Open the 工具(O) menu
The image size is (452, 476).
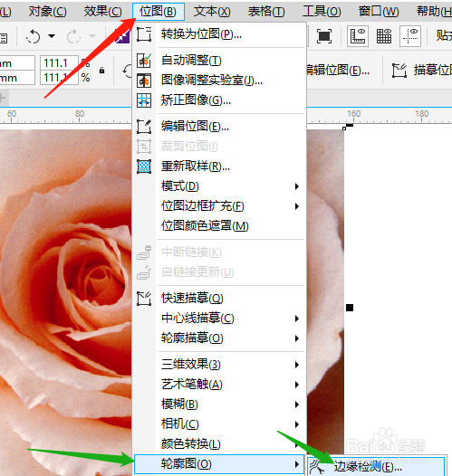pos(322,12)
